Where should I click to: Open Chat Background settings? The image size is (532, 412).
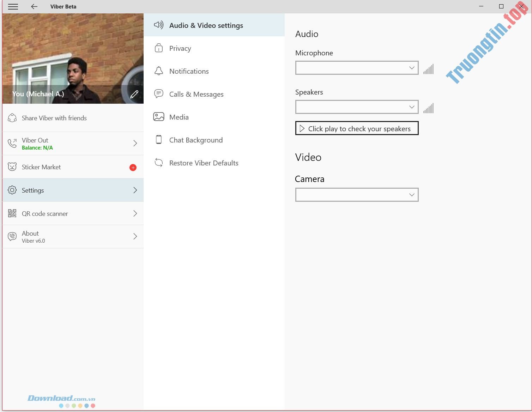pos(214,140)
